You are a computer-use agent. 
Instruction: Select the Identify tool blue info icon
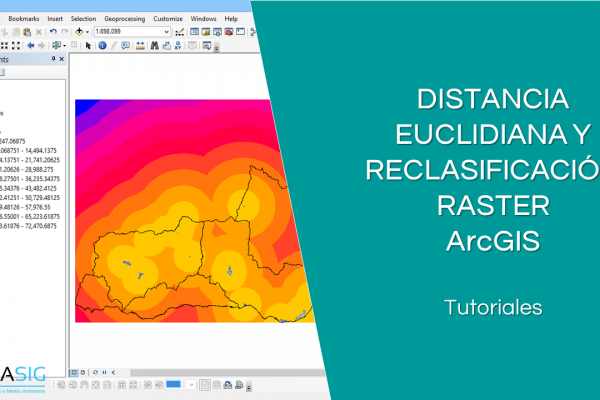(x=102, y=46)
